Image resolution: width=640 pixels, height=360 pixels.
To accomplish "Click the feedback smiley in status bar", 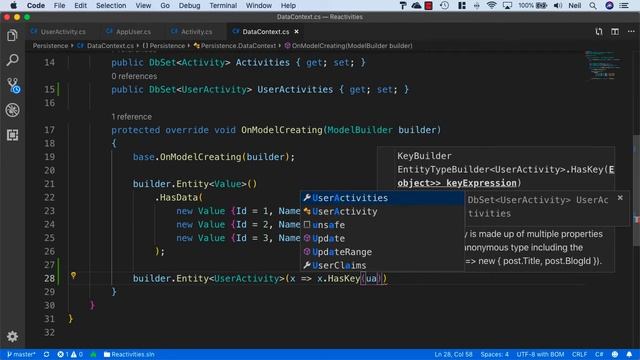I will [615, 354].
